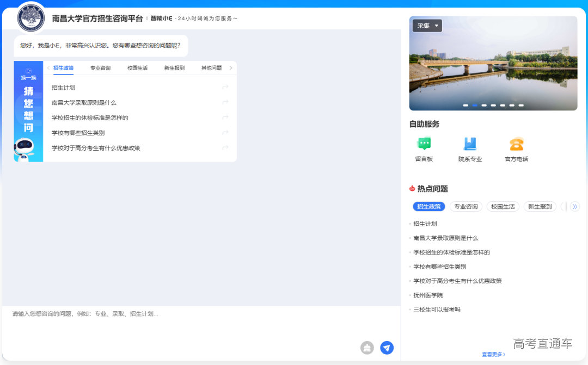Expand hot question categories with double-chevron
The image size is (588, 365).
click(574, 207)
